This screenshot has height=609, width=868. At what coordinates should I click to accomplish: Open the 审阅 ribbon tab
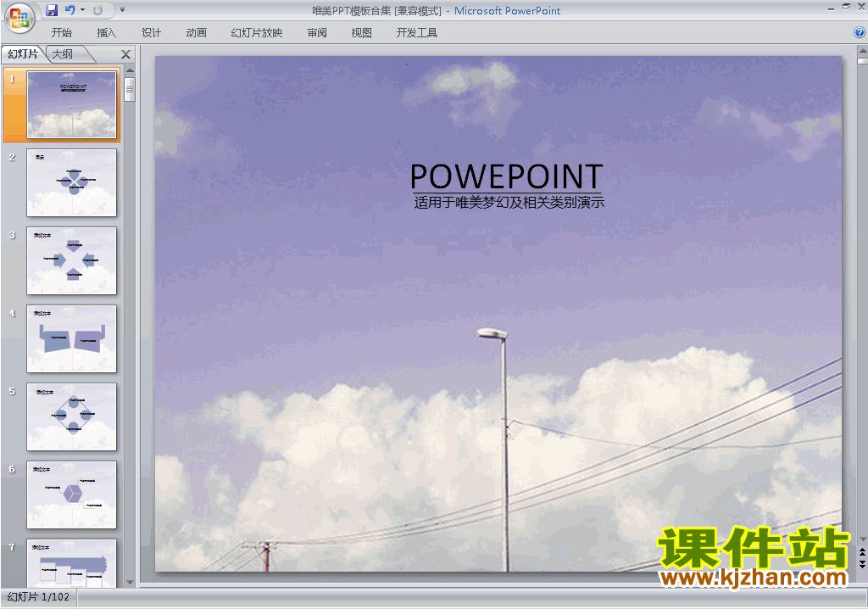click(x=317, y=33)
